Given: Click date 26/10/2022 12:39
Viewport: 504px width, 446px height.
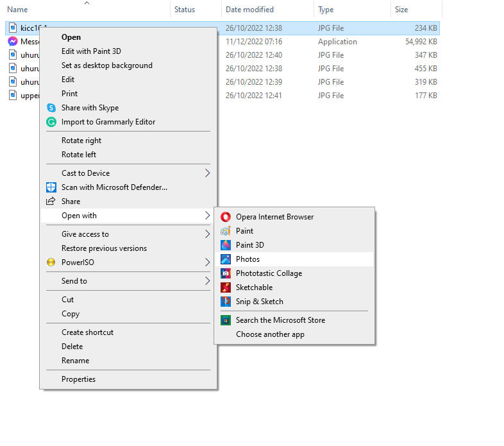Looking at the screenshot, I should [x=254, y=82].
